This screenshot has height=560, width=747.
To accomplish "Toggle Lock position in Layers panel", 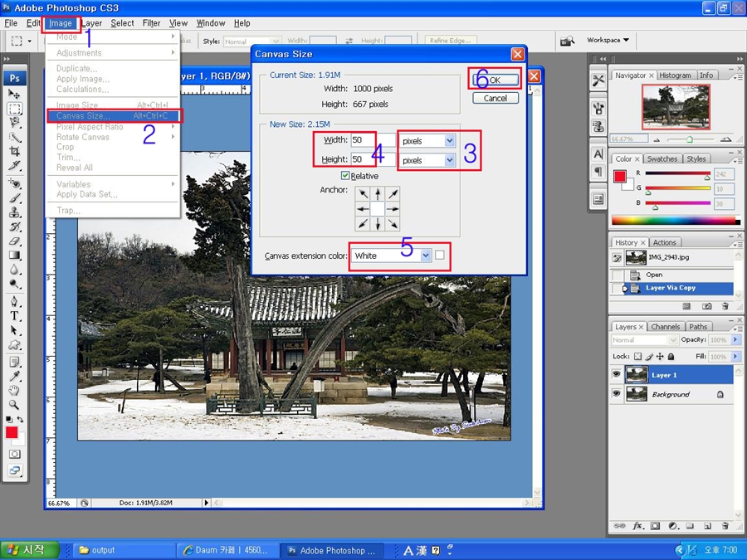I will pos(661,356).
